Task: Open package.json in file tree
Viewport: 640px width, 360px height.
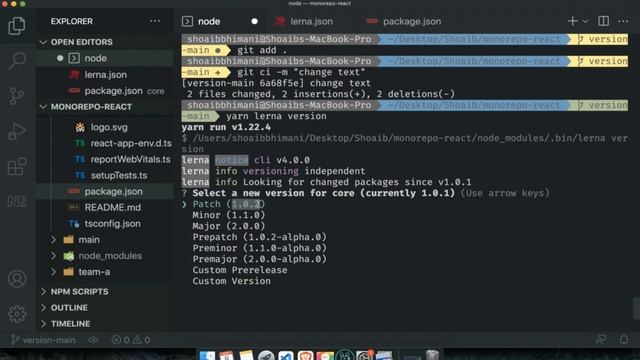Action: pyautogui.click(x=105, y=191)
